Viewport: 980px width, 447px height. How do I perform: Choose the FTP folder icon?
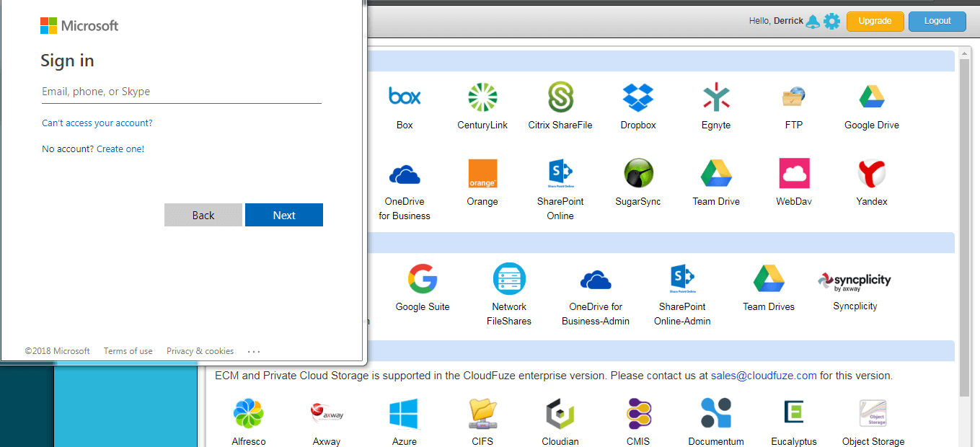[x=794, y=97]
